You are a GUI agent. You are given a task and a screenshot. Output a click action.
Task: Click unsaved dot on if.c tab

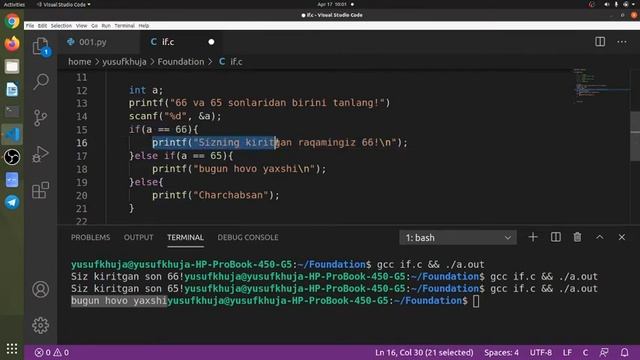211,42
